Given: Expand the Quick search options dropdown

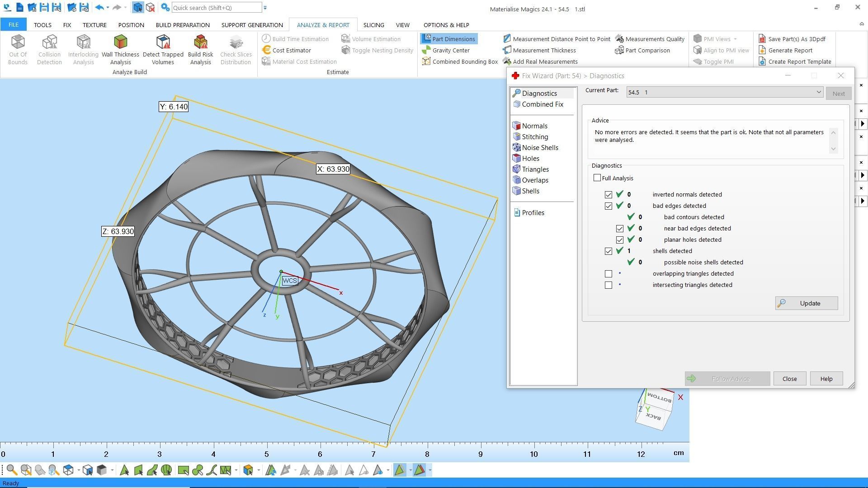Looking at the screenshot, I should pos(265,8).
